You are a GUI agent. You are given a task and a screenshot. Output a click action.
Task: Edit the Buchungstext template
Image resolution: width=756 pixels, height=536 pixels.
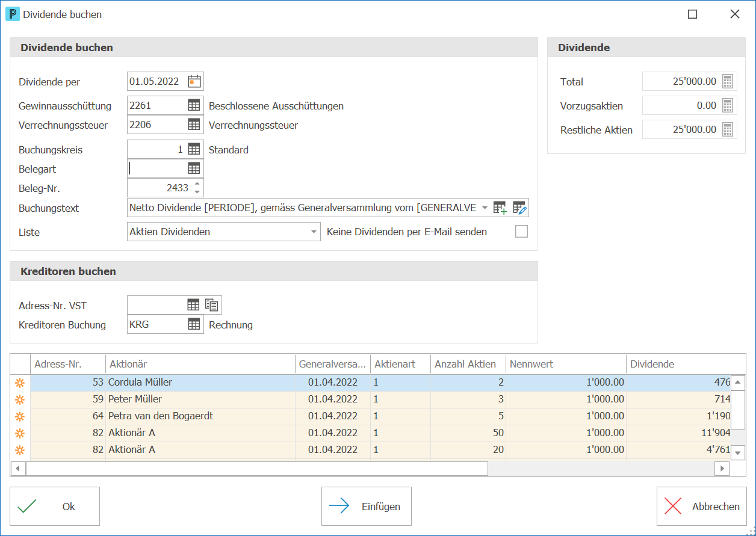tap(519, 208)
